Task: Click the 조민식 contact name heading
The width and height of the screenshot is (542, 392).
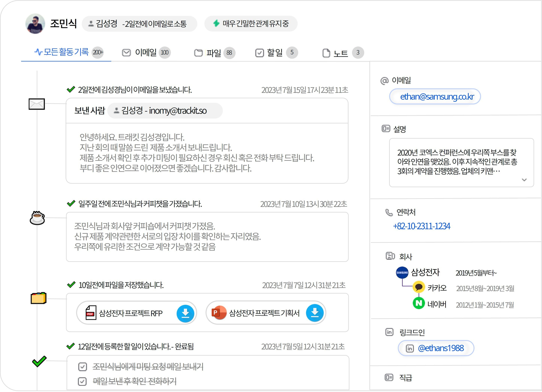Action: point(64,23)
